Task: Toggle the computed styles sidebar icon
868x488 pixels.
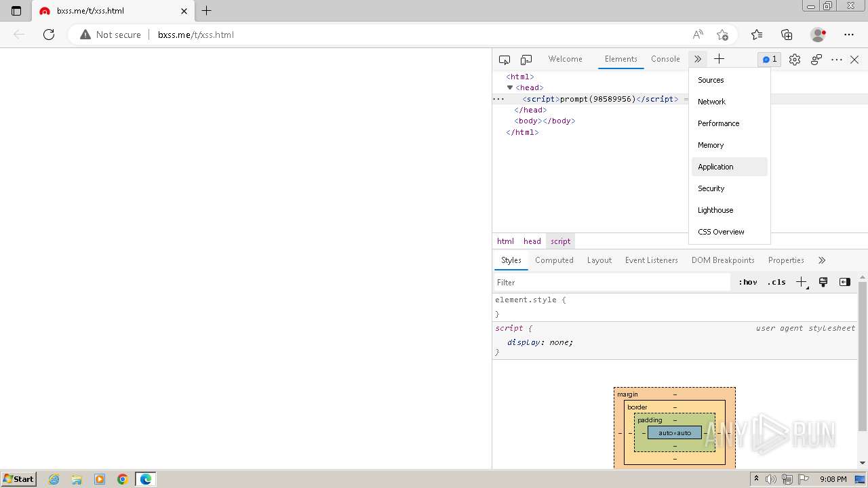Action: [x=845, y=282]
